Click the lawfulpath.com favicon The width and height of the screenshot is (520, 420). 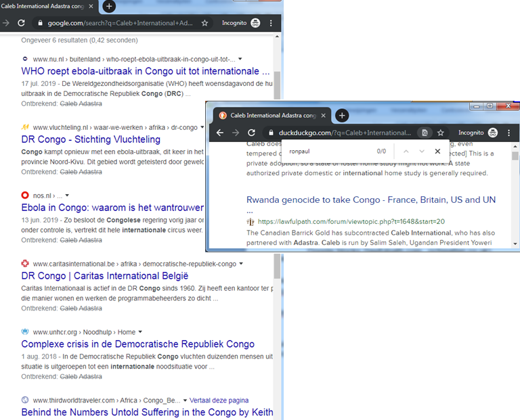coord(251,222)
